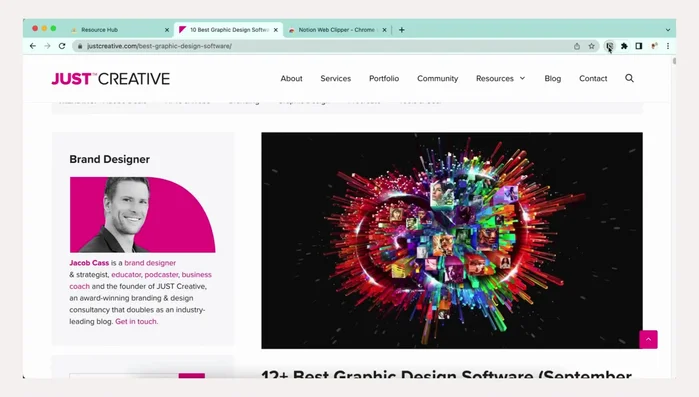Close the Resource Hub tab
The width and height of the screenshot is (699, 397).
[x=167, y=30]
